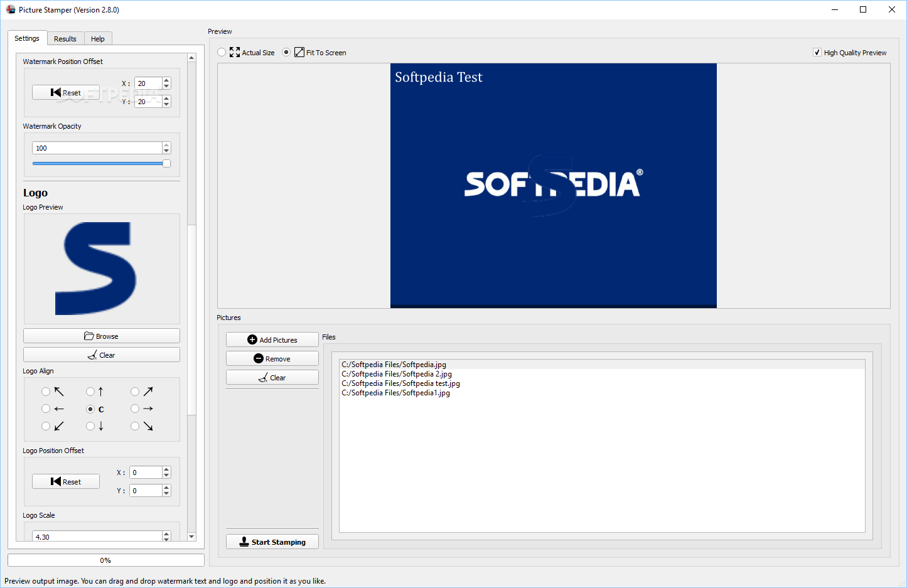Select the bottom-right logo align arrow
The height and width of the screenshot is (588, 907).
pyautogui.click(x=135, y=426)
